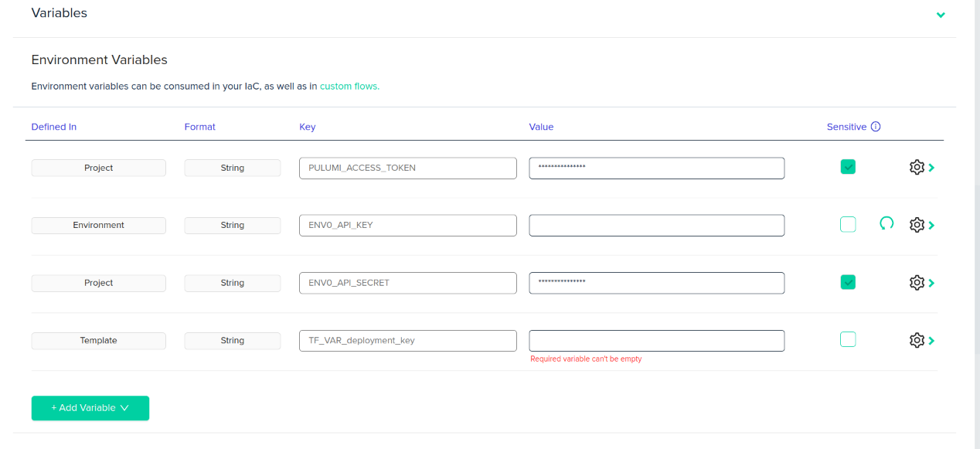The image size is (980, 449).
Task: Open the custom flows link
Action: point(349,87)
